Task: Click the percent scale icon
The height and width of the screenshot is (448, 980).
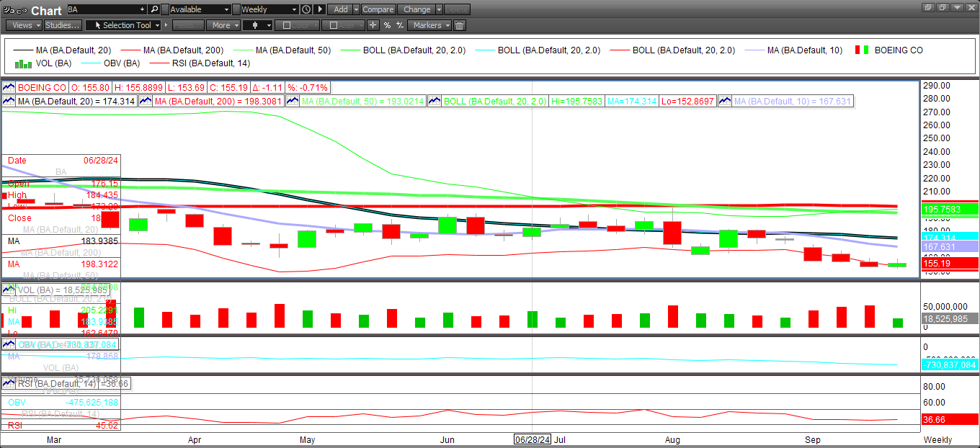Action: pyautogui.click(x=387, y=25)
